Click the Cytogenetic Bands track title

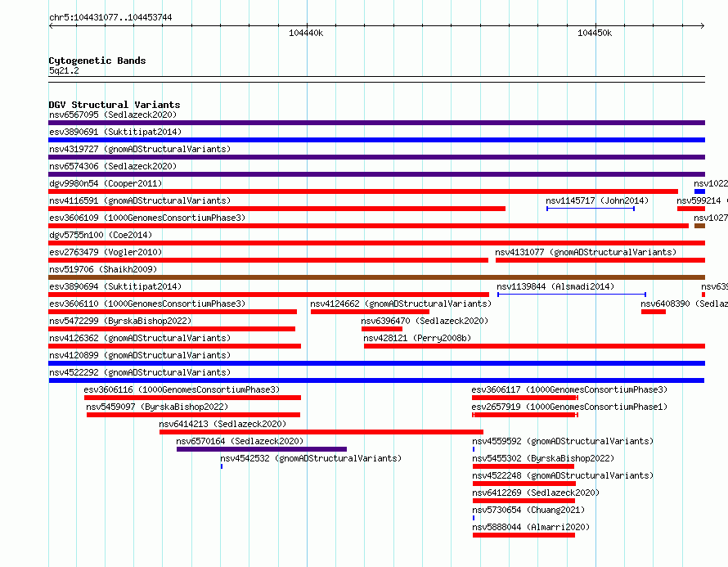click(x=97, y=61)
